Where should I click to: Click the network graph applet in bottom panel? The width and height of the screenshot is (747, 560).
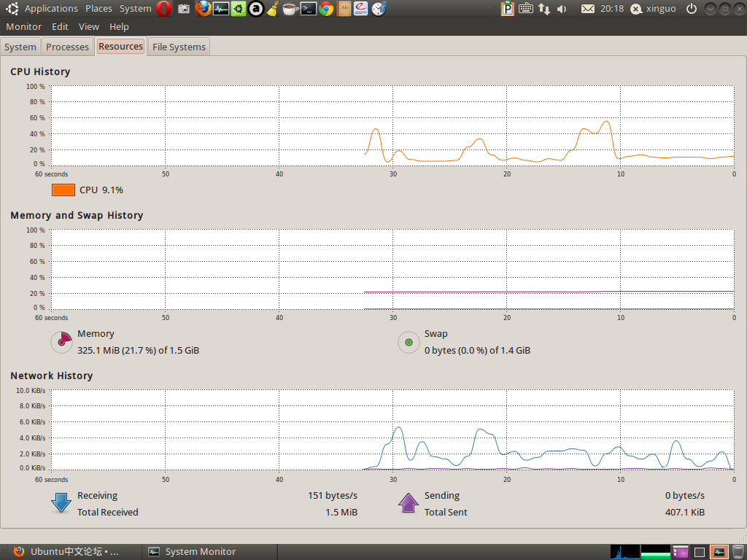click(625, 551)
